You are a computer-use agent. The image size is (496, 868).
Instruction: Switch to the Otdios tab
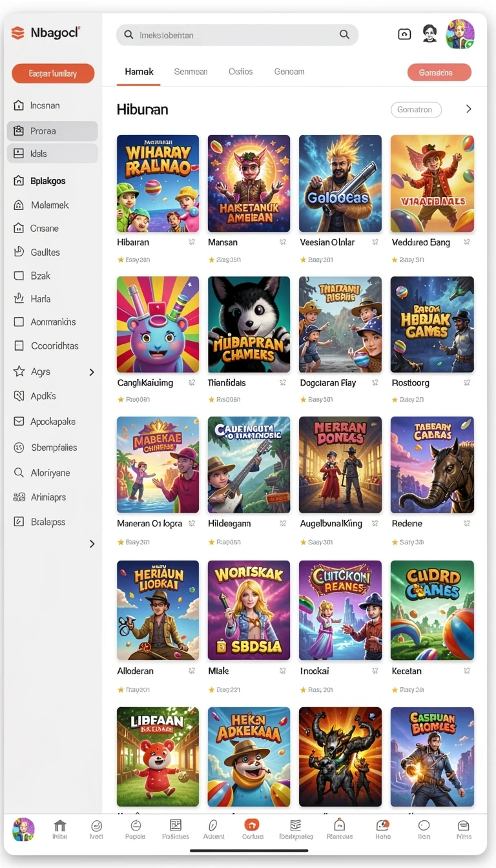241,72
